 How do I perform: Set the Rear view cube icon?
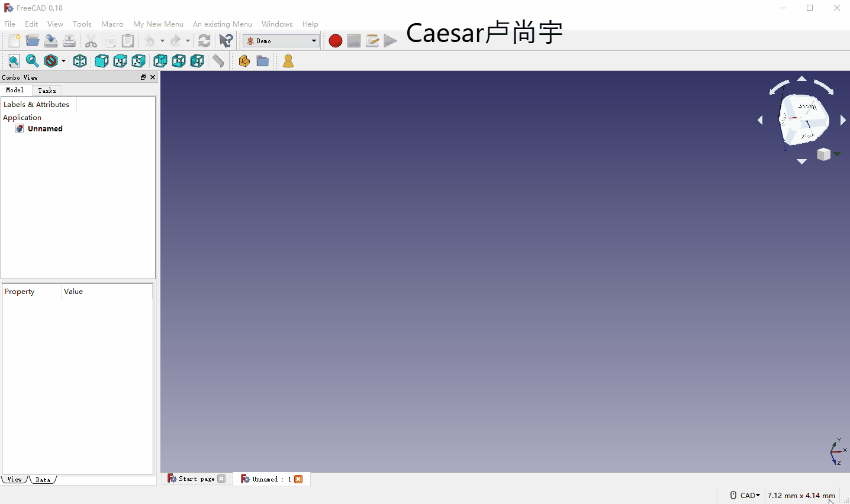(x=160, y=61)
